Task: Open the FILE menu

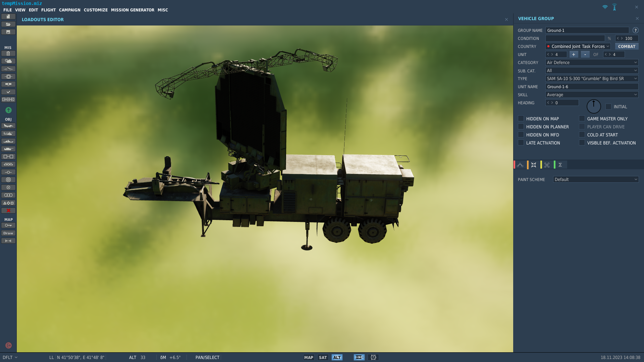Action: click(x=8, y=10)
